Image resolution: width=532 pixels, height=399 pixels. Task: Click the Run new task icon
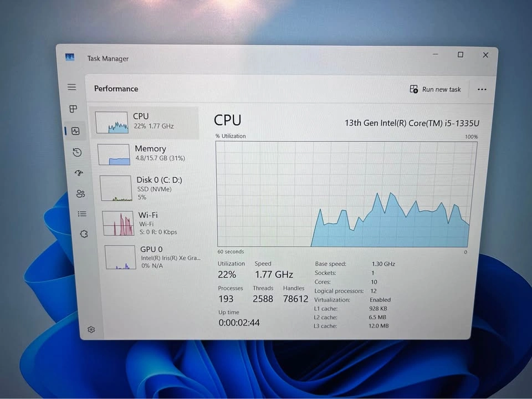[x=413, y=89]
